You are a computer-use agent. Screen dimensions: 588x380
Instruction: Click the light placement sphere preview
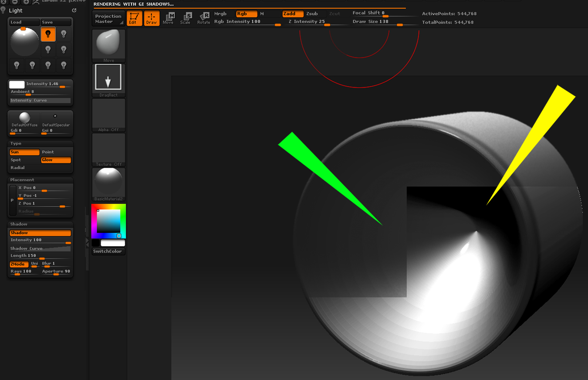point(24,42)
